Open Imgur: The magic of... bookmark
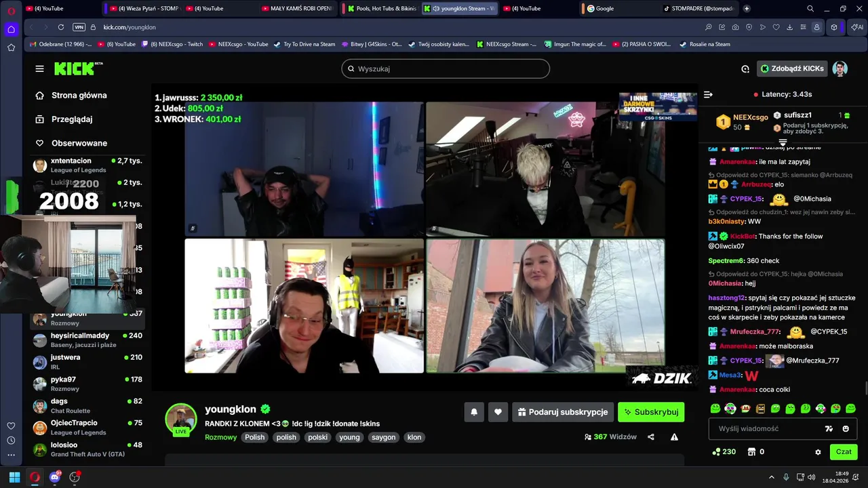868x488 pixels. pyautogui.click(x=574, y=44)
